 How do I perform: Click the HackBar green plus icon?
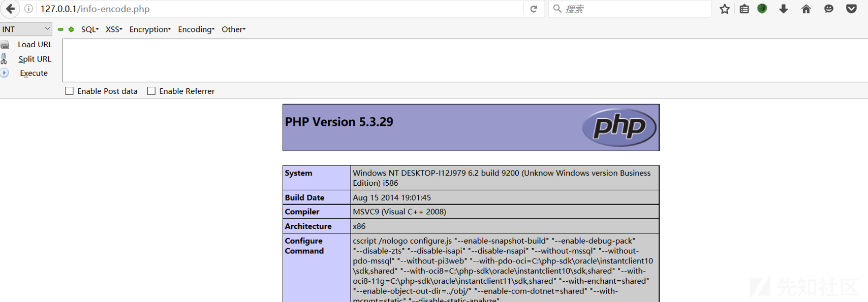pos(71,29)
